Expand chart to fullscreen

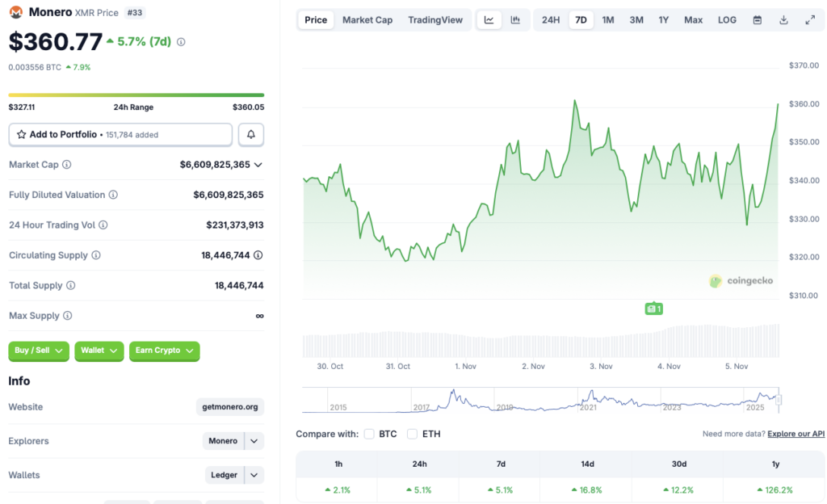(x=809, y=19)
